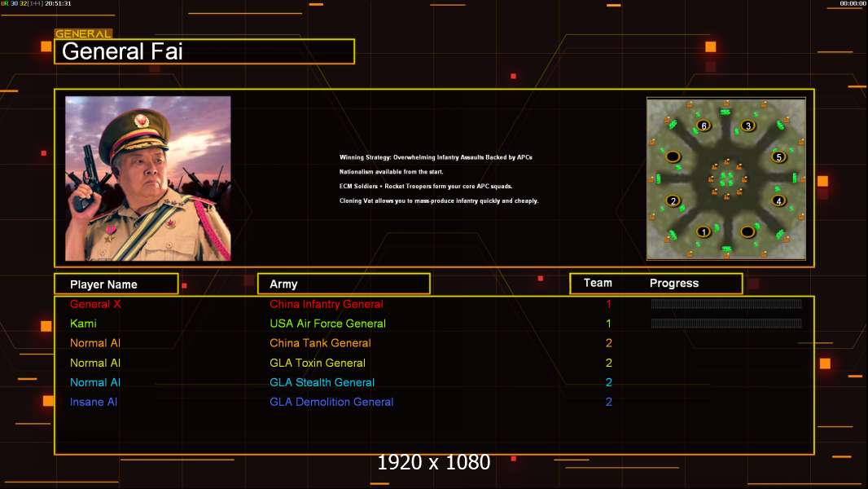Click the China Tank General army entry

321,343
